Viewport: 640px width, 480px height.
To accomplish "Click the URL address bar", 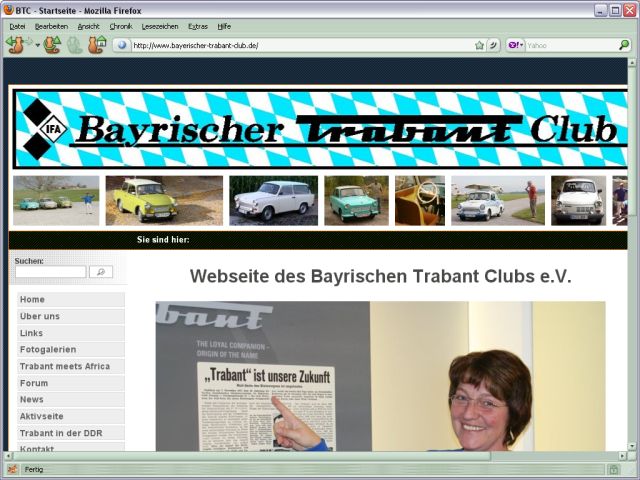I will [302, 45].
